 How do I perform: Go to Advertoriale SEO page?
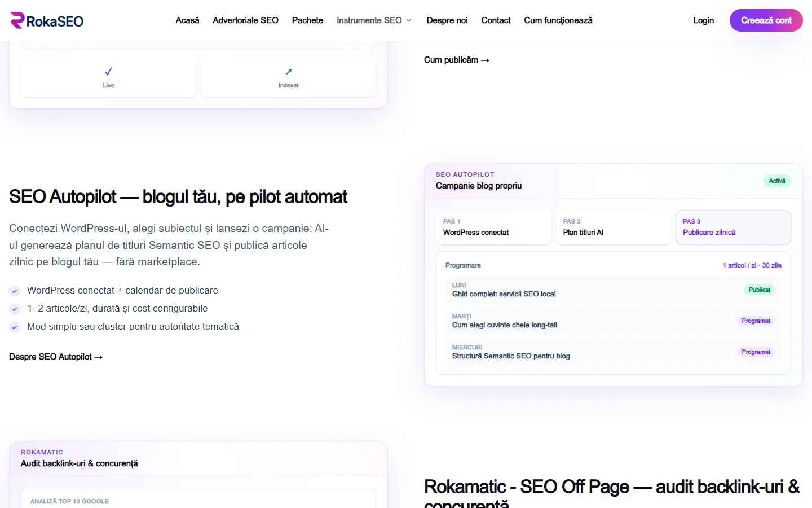tap(245, 20)
